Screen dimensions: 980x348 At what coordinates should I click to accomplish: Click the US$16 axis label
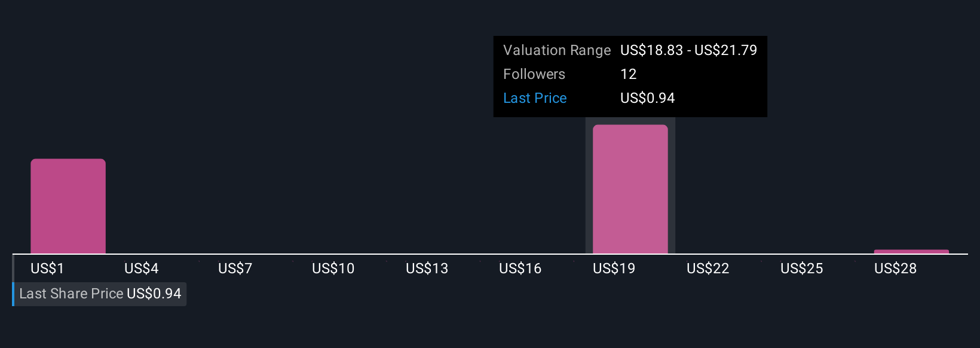click(520, 268)
